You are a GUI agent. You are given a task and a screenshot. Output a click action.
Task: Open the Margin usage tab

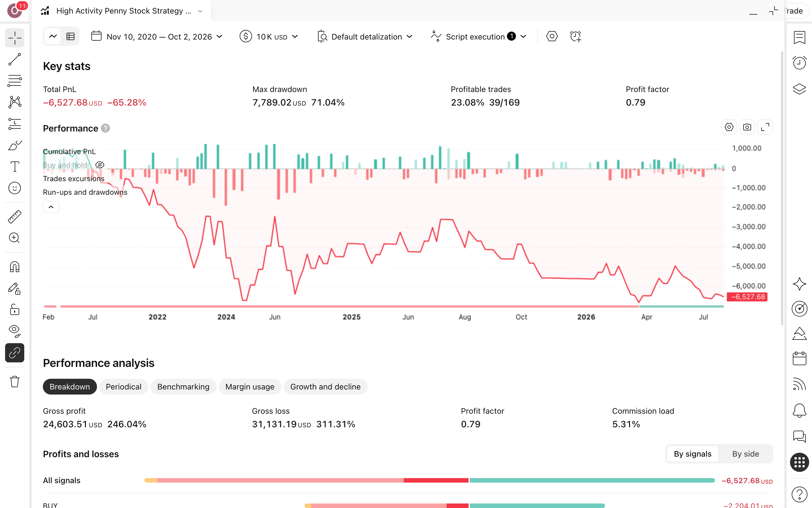pyautogui.click(x=250, y=387)
